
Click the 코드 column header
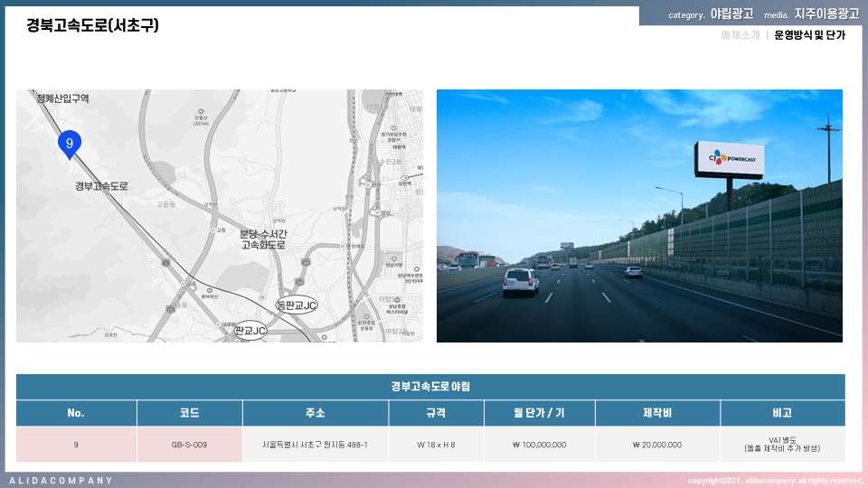190,413
